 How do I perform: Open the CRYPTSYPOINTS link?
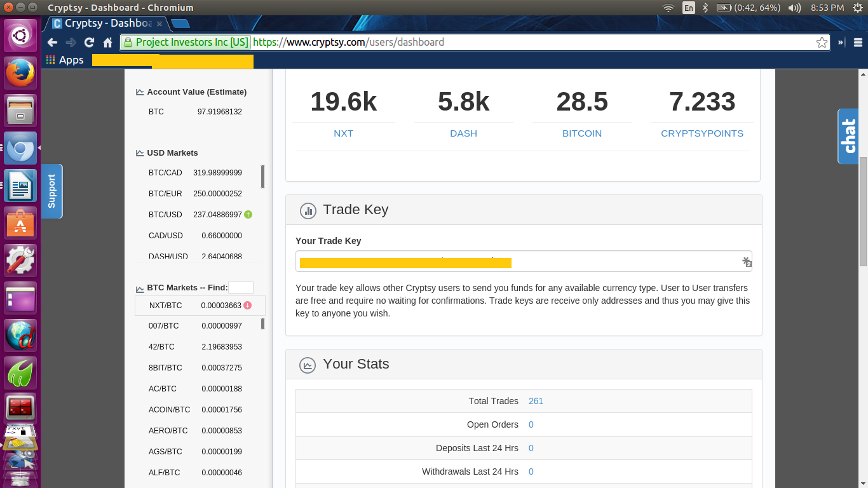coord(702,133)
